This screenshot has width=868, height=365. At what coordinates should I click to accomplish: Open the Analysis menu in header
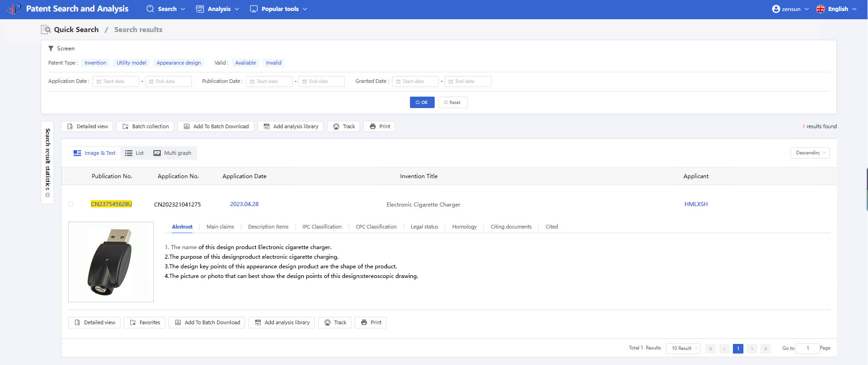[x=218, y=9]
